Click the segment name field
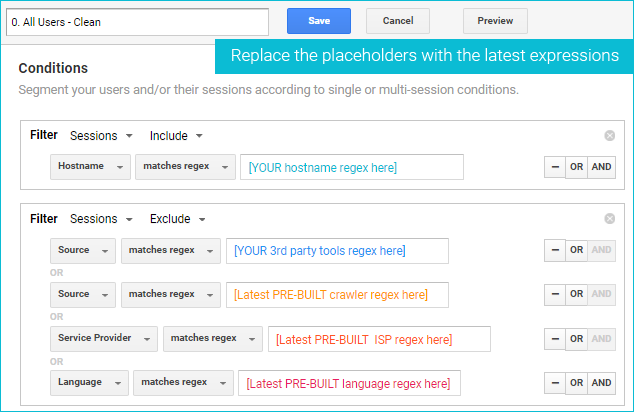The width and height of the screenshot is (634, 412). (x=137, y=22)
